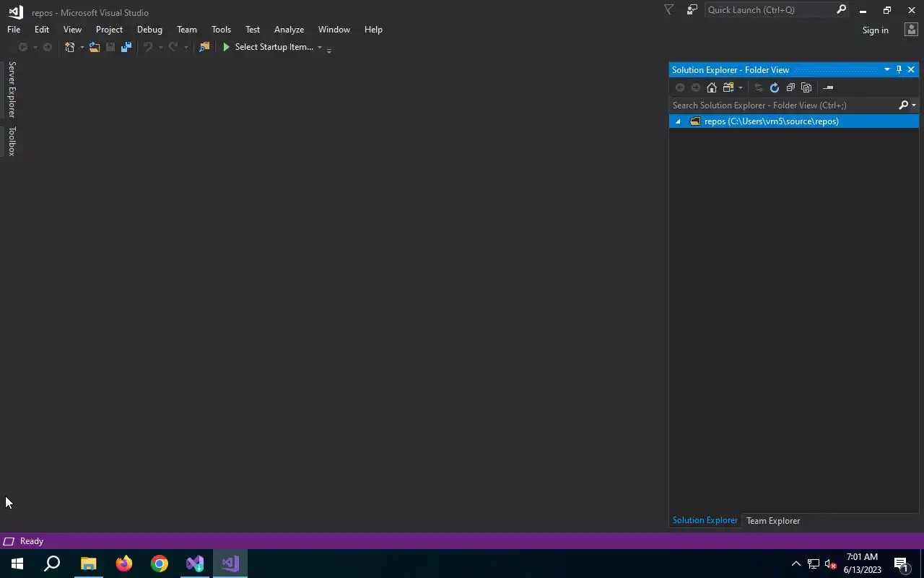Click the status bar Ready icon
Screen dimensions: 924x578
(9, 541)
